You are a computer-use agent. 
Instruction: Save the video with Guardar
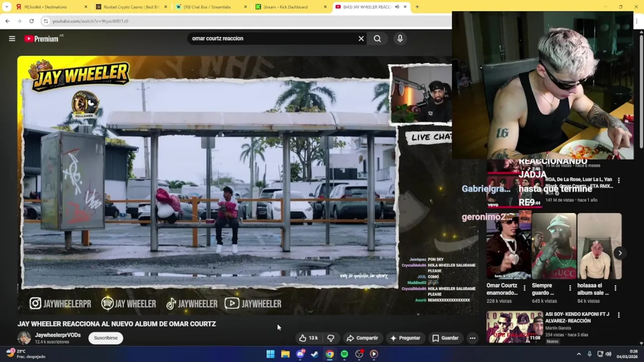pos(445,338)
